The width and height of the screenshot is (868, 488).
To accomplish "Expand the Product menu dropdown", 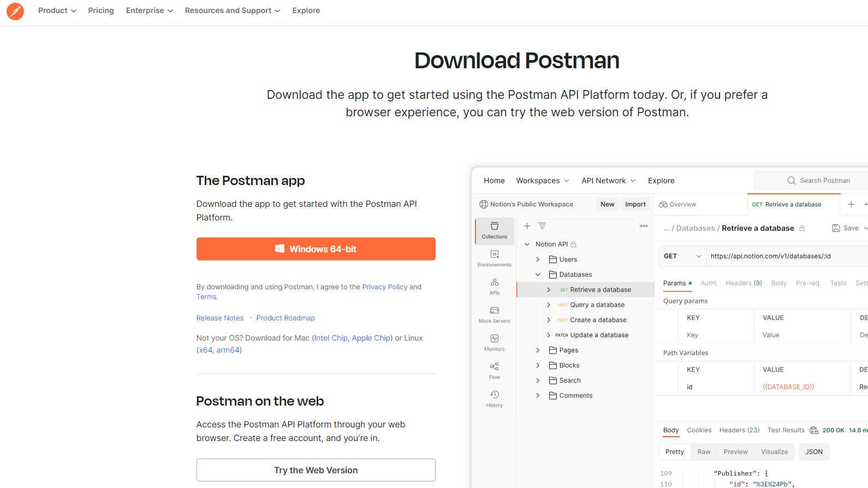I will 57,10.
